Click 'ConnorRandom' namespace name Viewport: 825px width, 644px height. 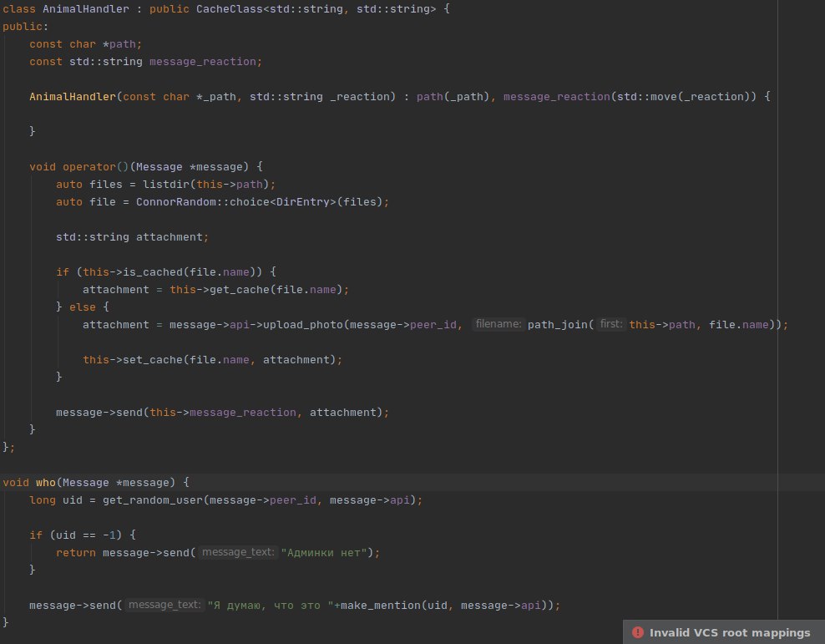tap(175, 202)
